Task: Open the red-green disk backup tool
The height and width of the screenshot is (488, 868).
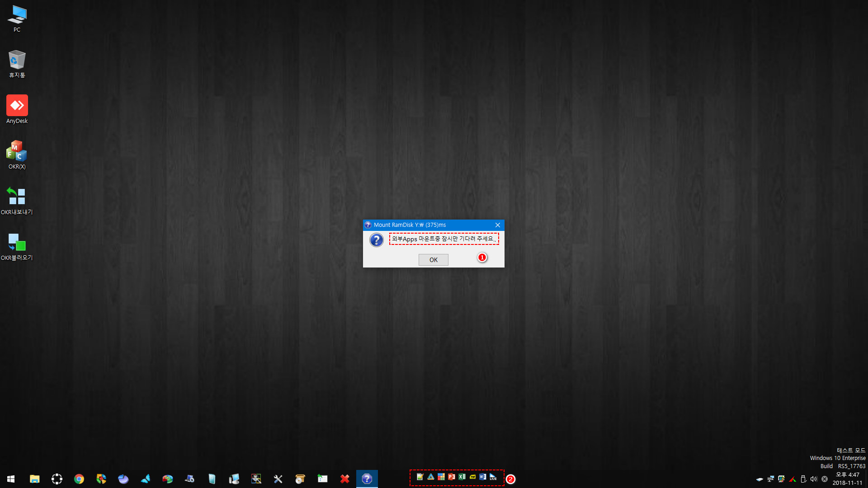Action: (x=168, y=479)
